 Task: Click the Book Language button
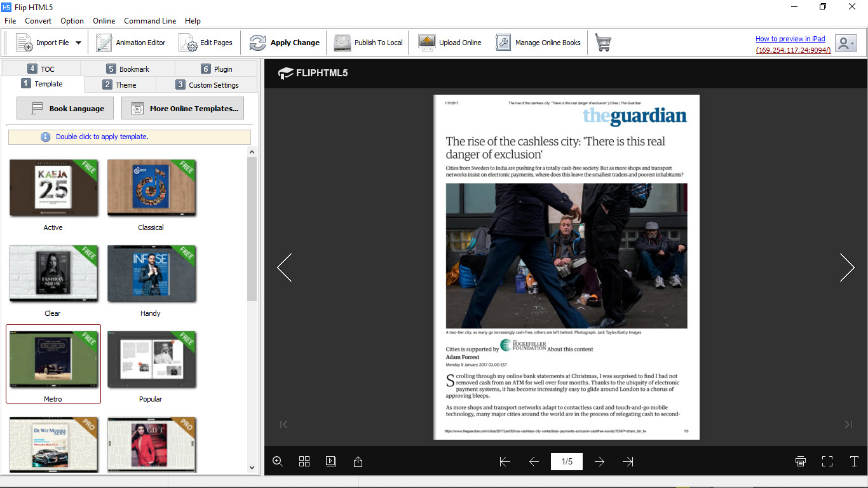(x=65, y=108)
